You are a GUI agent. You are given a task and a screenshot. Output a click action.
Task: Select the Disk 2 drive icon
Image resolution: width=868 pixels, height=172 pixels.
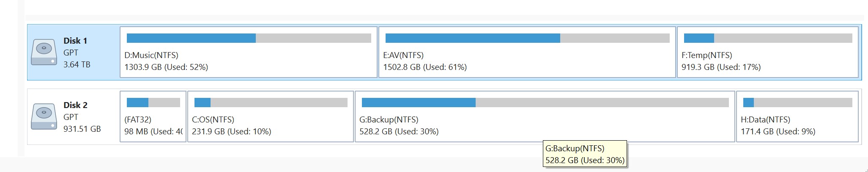44,117
